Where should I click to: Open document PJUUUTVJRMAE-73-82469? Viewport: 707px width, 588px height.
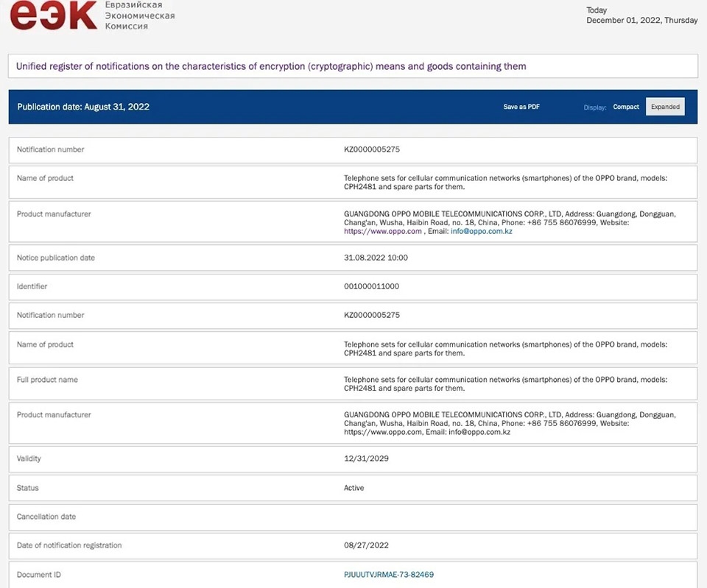[389, 575]
